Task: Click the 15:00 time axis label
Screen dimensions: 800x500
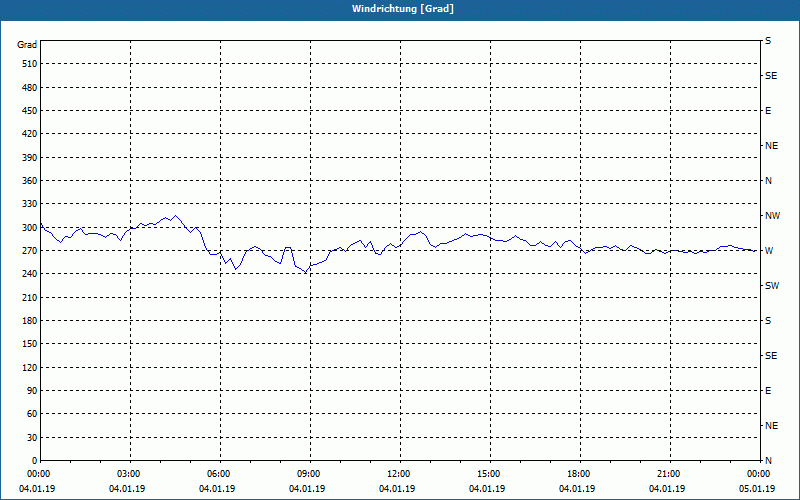Action: tap(489, 473)
